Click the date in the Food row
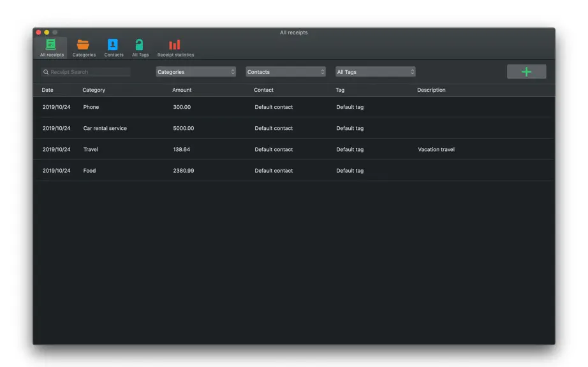Screen dimensions: 588x367 [56, 170]
